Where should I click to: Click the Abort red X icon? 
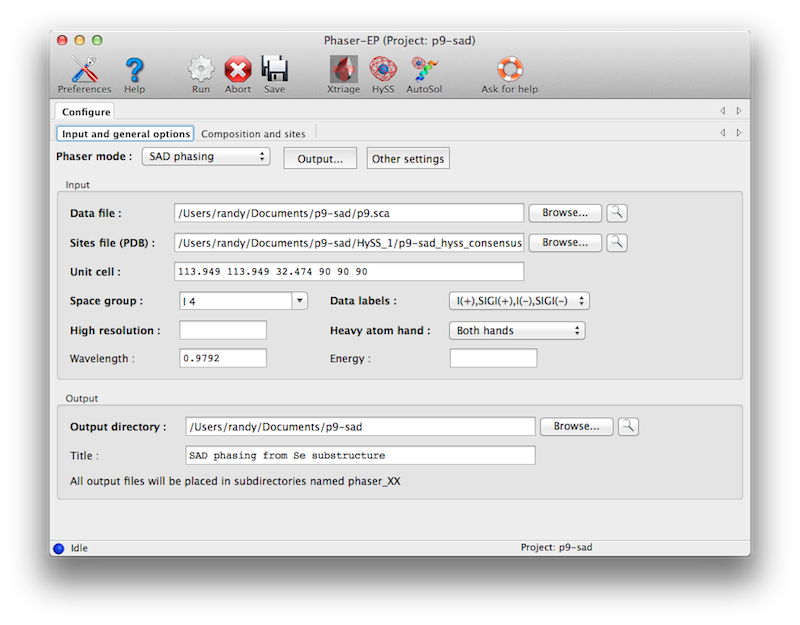237,70
